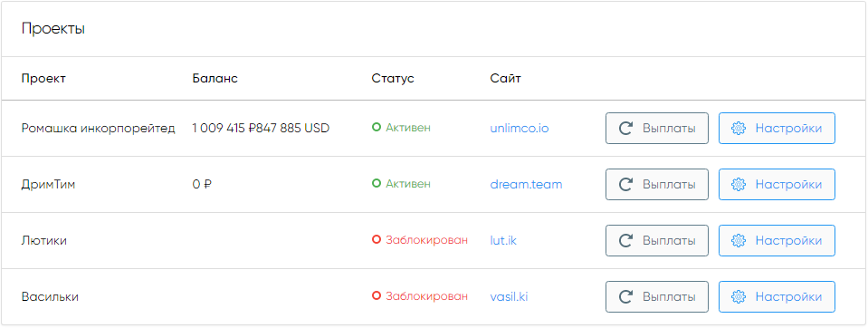Select the Ромашка инкорпорейтед project name
The height and width of the screenshot is (328, 868).
[99, 129]
